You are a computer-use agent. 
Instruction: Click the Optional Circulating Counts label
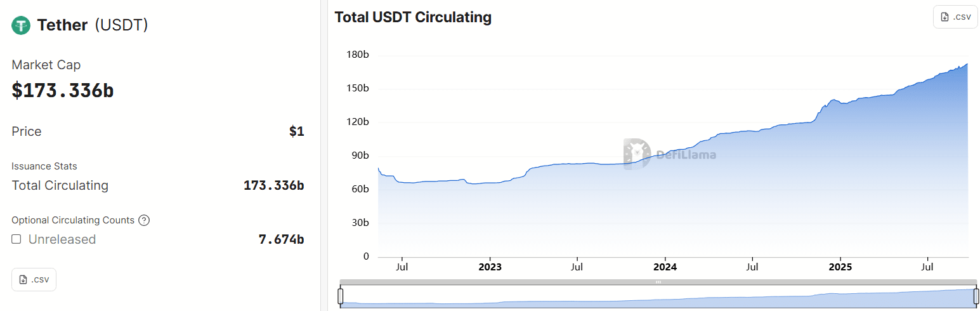coord(73,220)
